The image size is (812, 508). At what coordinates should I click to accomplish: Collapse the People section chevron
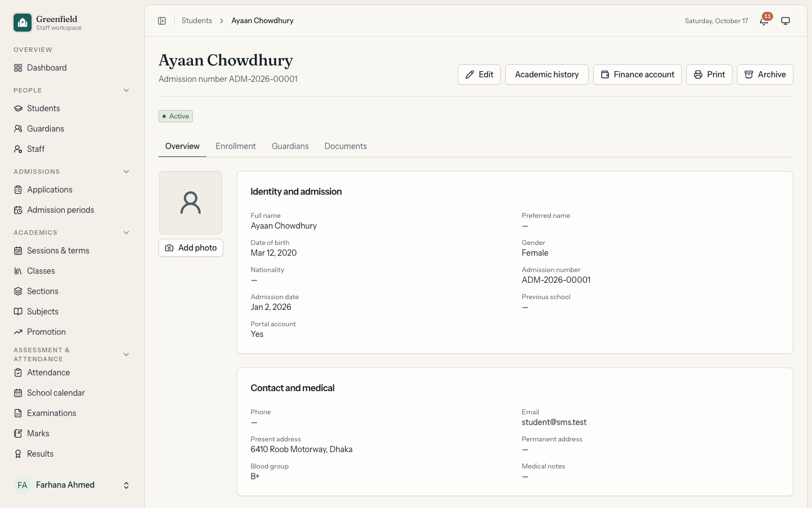(x=126, y=90)
